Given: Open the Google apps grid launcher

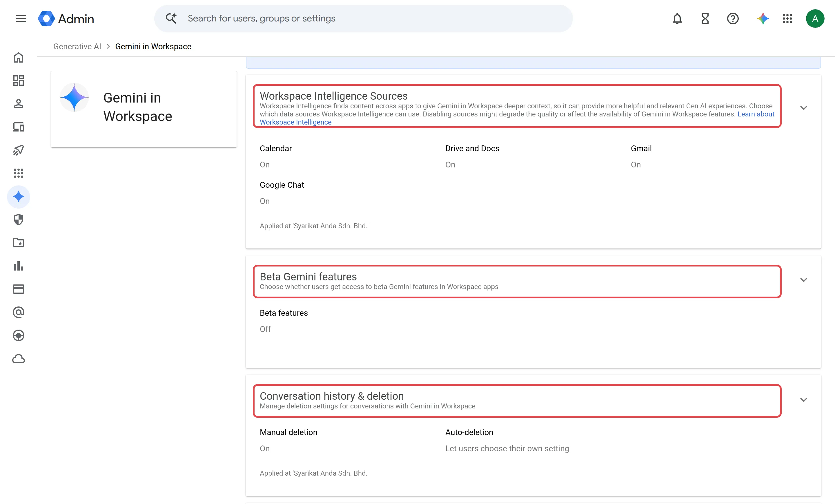Looking at the screenshot, I should (x=787, y=19).
